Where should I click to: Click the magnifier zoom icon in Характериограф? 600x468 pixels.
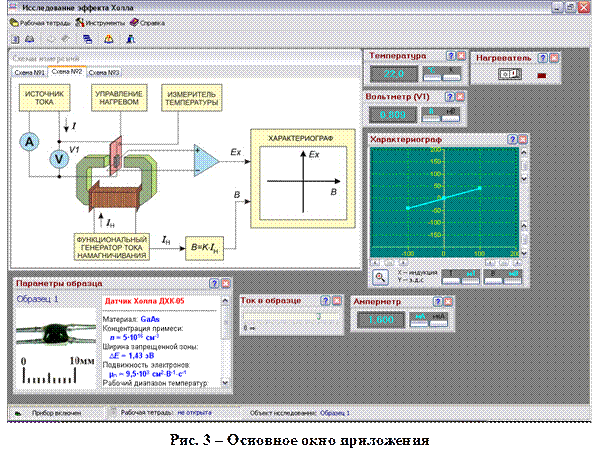point(381,277)
